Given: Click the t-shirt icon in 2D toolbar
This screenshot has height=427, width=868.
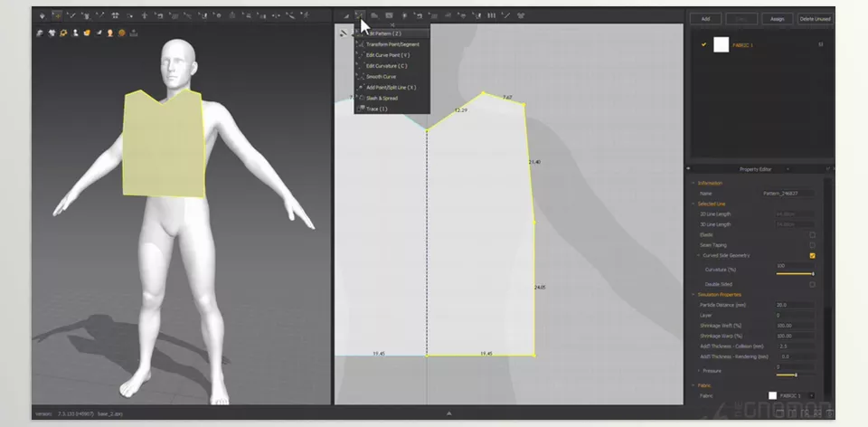Looking at the screenshot, I should [x=521, y=15].
